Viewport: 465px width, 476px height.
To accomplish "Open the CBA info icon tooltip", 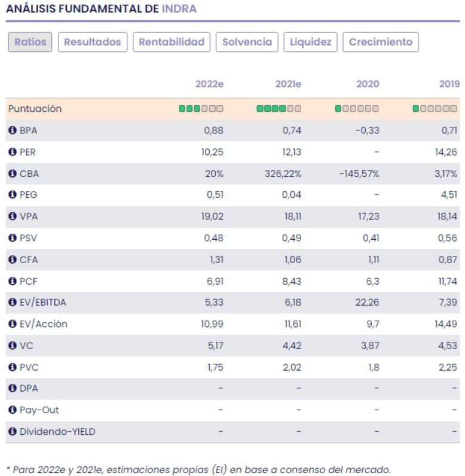I will [x=11, y=173].
